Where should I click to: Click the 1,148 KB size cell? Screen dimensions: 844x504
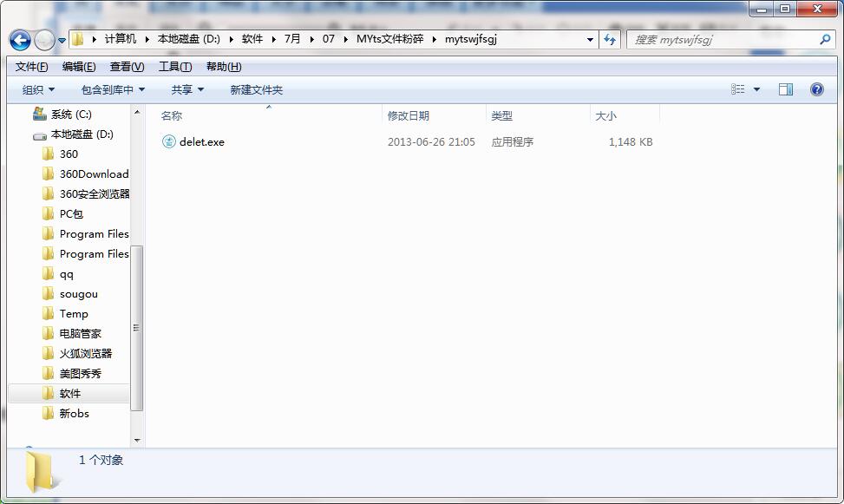pyautogui.click(x=631, y=142)
